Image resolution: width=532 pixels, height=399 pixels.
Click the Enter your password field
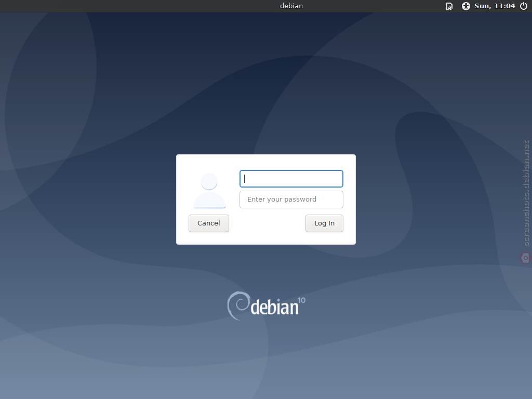[x=291, y=199]
